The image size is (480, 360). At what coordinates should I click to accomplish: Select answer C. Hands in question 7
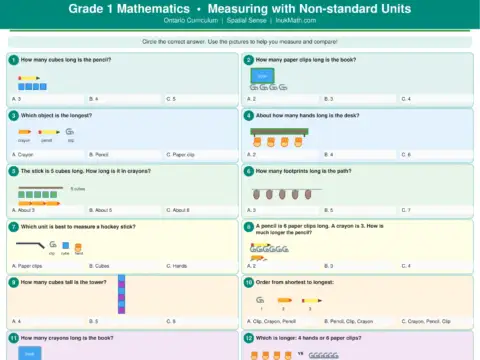(200, 266)
